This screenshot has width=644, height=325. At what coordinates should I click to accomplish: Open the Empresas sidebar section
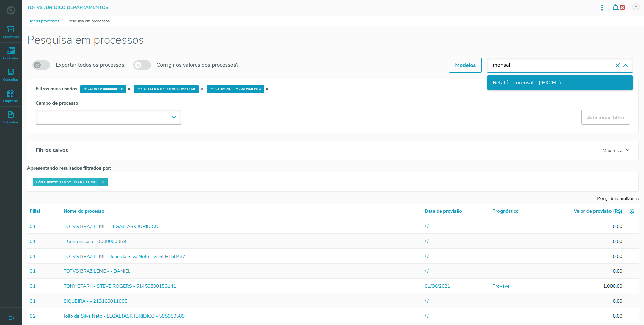point(11,96)
